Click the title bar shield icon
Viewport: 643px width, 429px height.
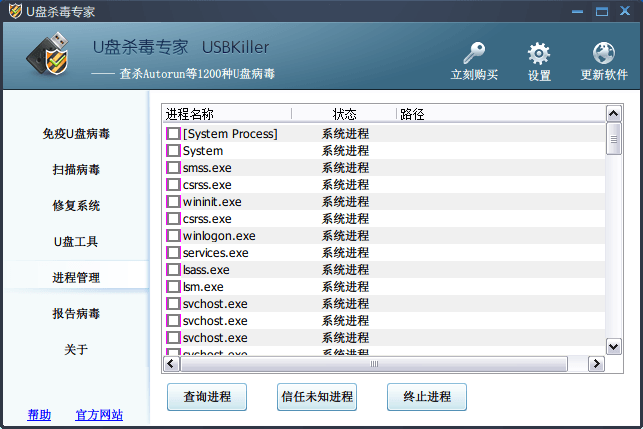(15, 11)
